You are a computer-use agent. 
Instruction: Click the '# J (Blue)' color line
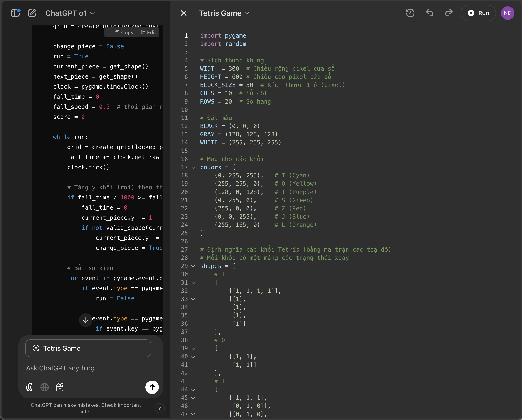[262, 217]
